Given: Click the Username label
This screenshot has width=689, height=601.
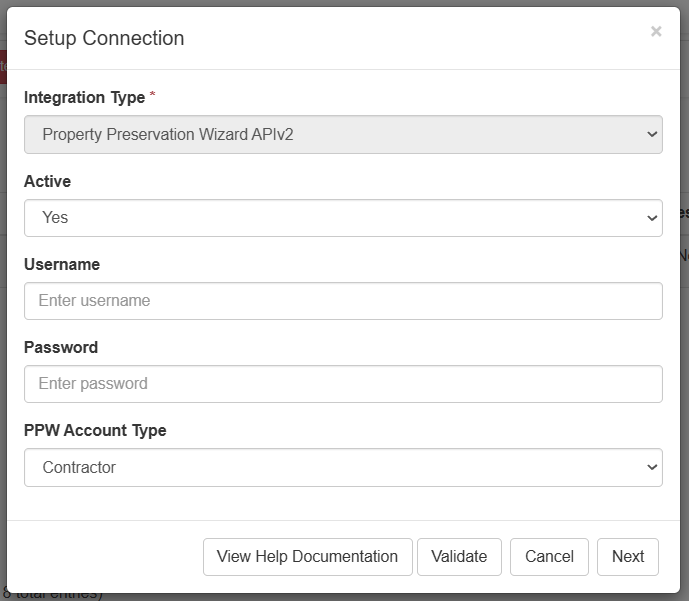Looking at the screenshot, I should pos(62,264).
